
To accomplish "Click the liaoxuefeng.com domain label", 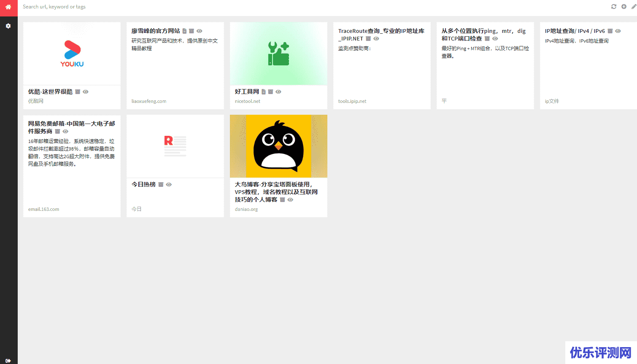I will pos(149,101).
